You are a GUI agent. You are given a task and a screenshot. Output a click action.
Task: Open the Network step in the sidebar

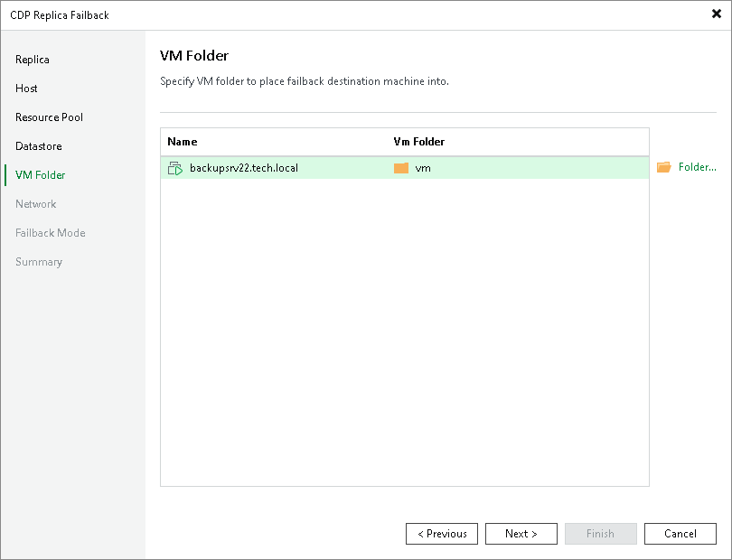coord(35,204)
